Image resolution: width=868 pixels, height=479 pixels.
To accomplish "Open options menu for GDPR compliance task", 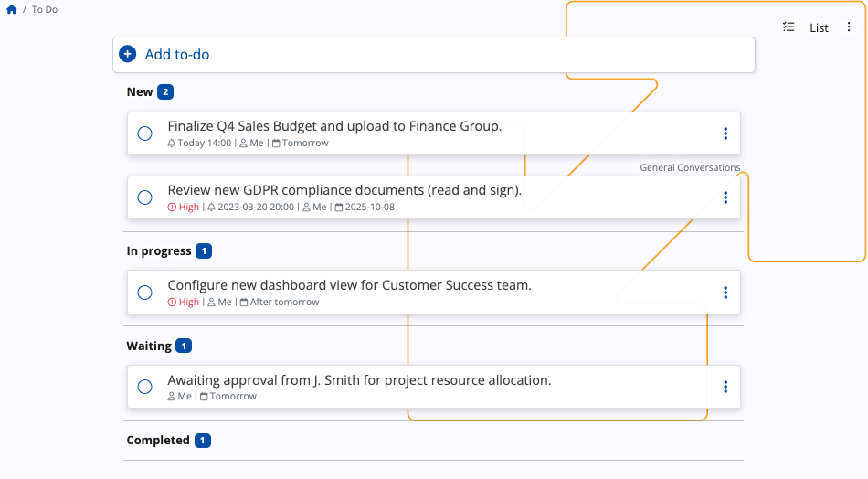I will pos(725,197).
